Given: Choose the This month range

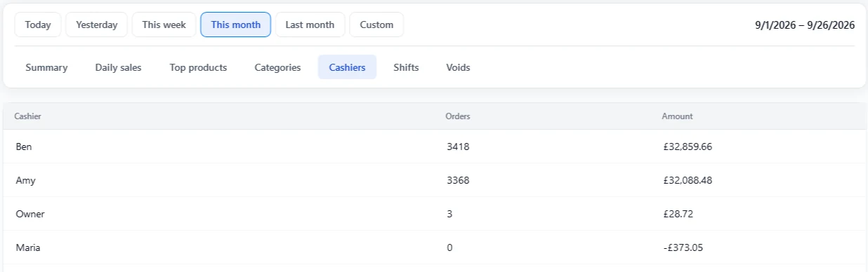Looking at the screenshot, I should click(x=236, y=25).
